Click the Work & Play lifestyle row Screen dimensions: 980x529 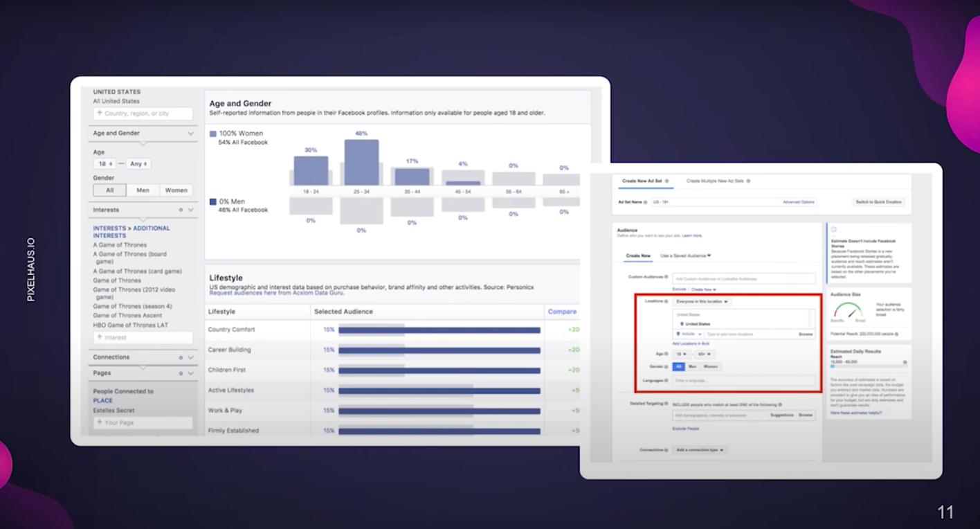pyautogui.click(x=394, y=411)
